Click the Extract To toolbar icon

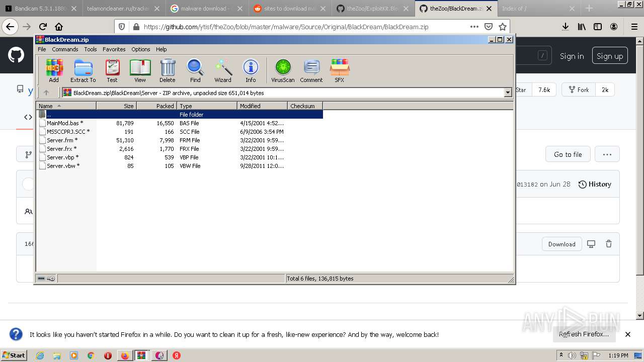(x=83, y=70)
